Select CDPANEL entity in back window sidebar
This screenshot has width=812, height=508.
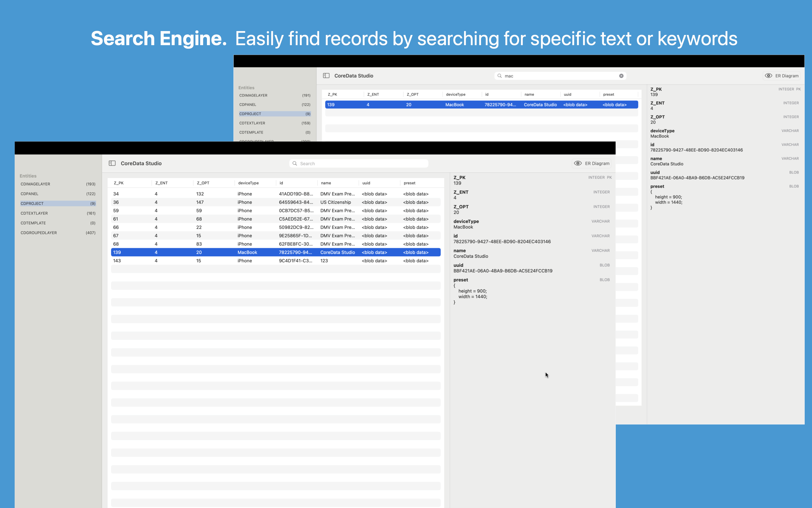pos(275,105)
